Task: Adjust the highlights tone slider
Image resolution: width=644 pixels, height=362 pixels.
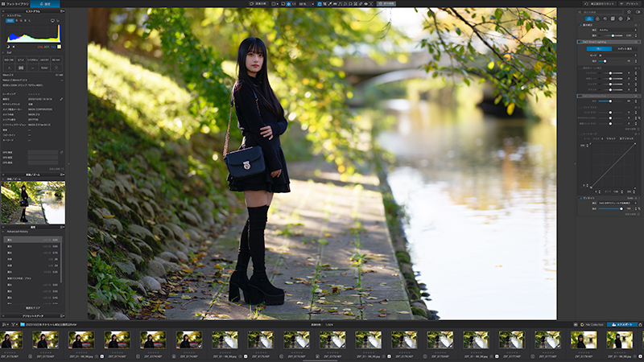Action: pos(610,73)
